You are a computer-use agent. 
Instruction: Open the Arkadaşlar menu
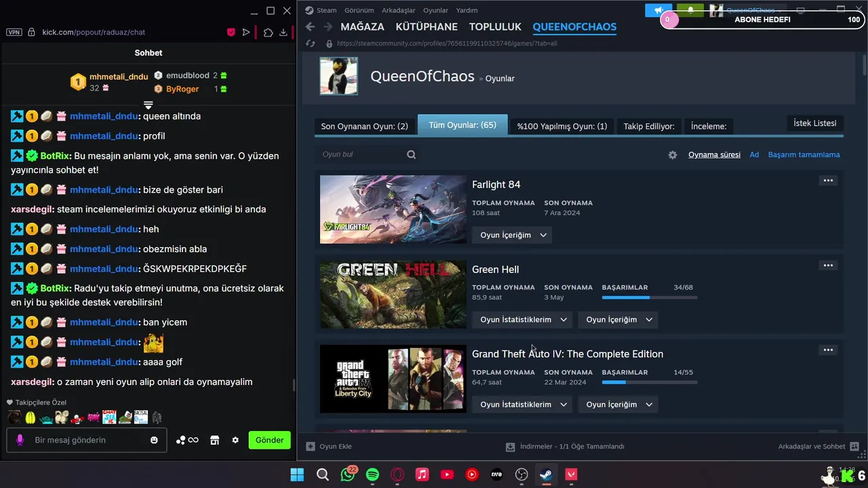coord(399,10)
